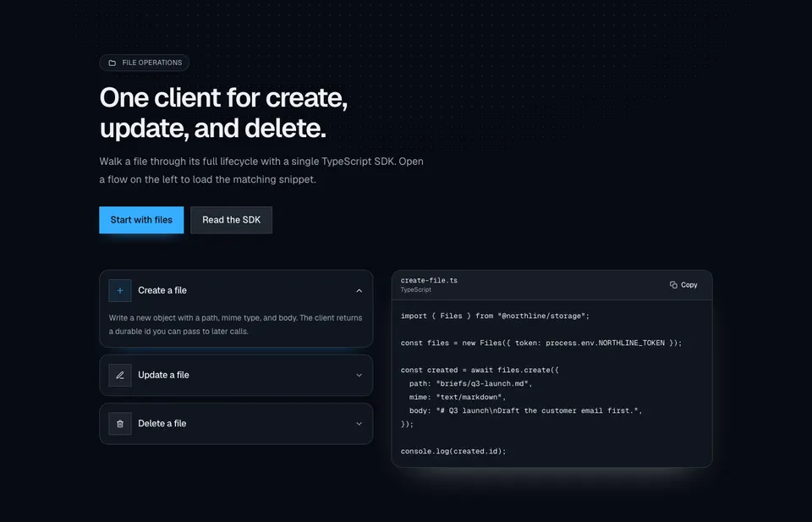Screen dimensions: 812x522
Task: Click the plus icon beside Create a file
Action: (119, 290)
